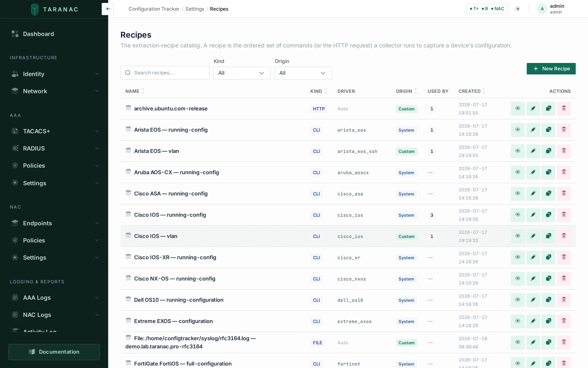Expand the TACACS+ sidebar section
The image size is (588, 368).
point(55,131)
